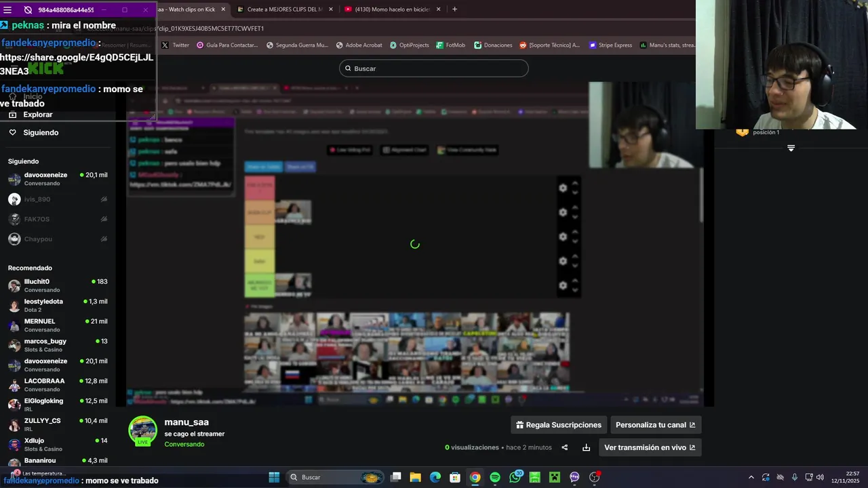Open recommended channel LACOBRAAA
The width and height of the screenshot is (868, 488).
click(58, 385)
